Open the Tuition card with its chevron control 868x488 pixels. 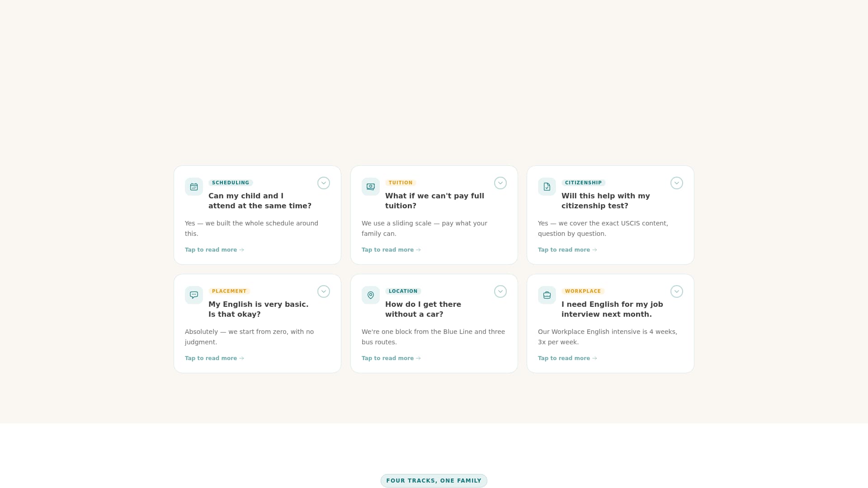[500, 183]
